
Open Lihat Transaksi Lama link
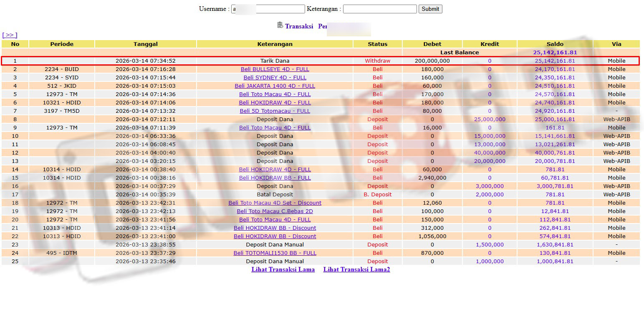(283, 269)
